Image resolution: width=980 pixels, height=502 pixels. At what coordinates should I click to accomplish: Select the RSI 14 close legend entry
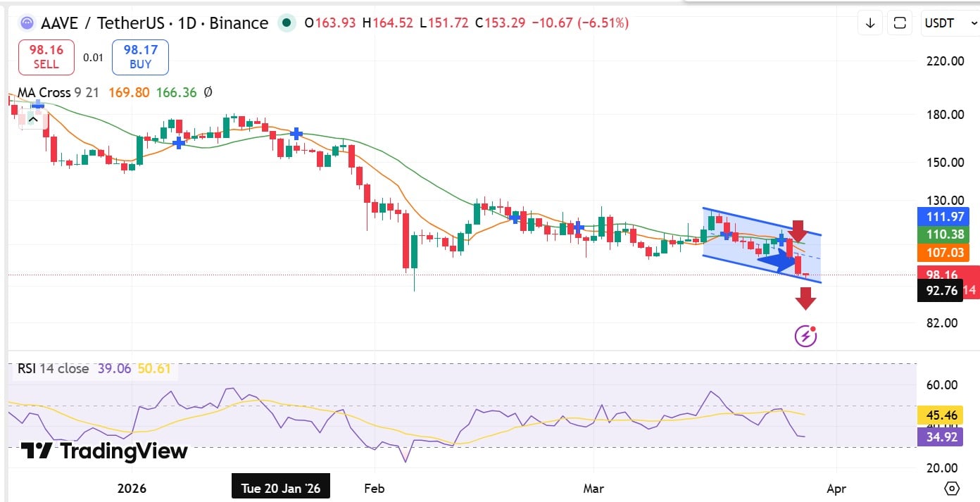(x=53, y=368)
